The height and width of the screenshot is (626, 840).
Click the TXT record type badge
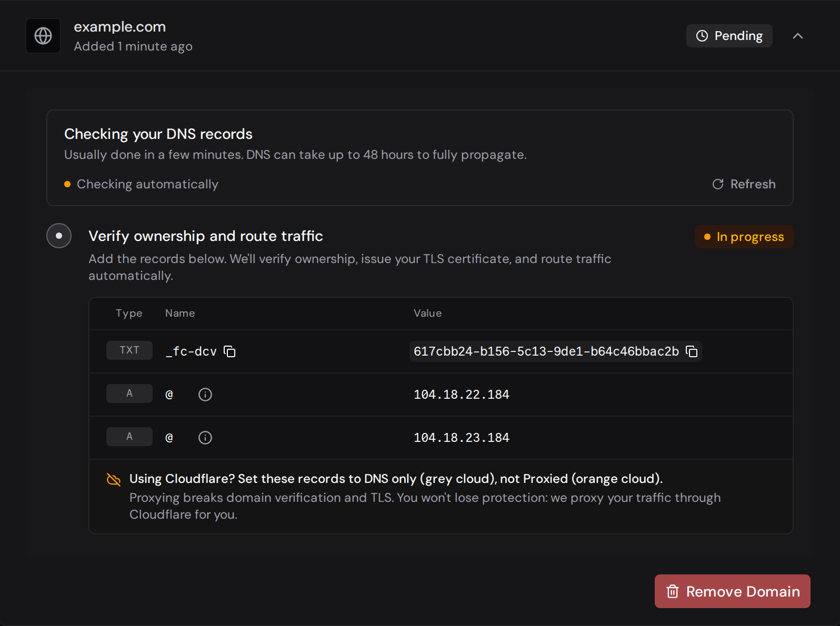click(129, 350)
